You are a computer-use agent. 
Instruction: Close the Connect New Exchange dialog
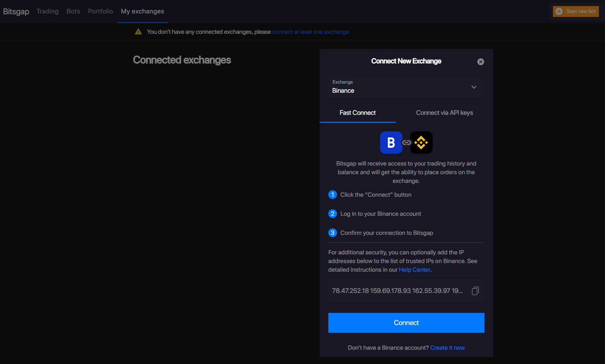coord(481,62)
